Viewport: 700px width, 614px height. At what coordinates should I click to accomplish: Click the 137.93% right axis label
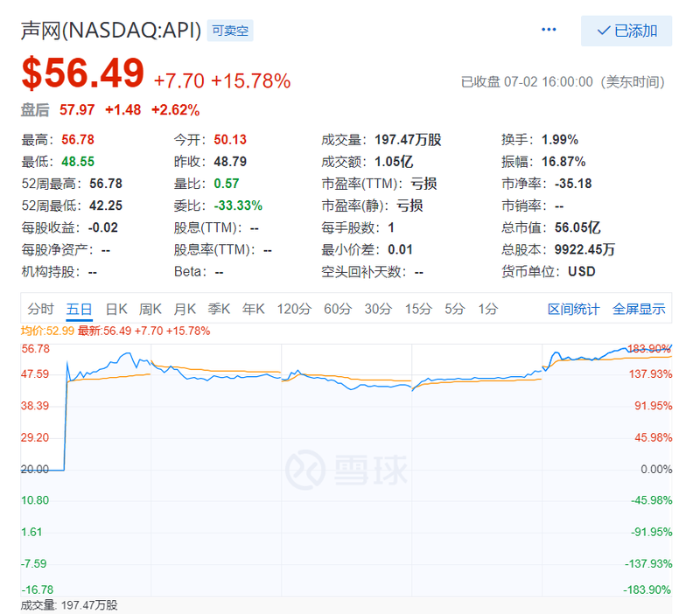coord(650,374)
